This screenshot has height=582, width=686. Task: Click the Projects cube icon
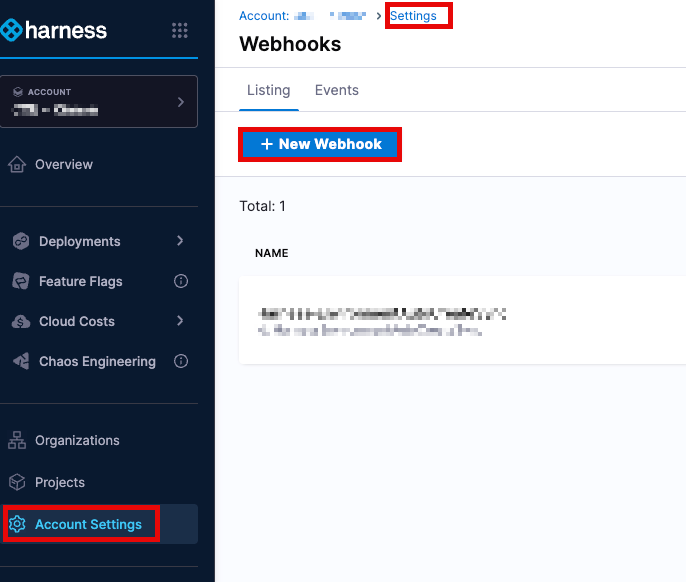(16, 482)
